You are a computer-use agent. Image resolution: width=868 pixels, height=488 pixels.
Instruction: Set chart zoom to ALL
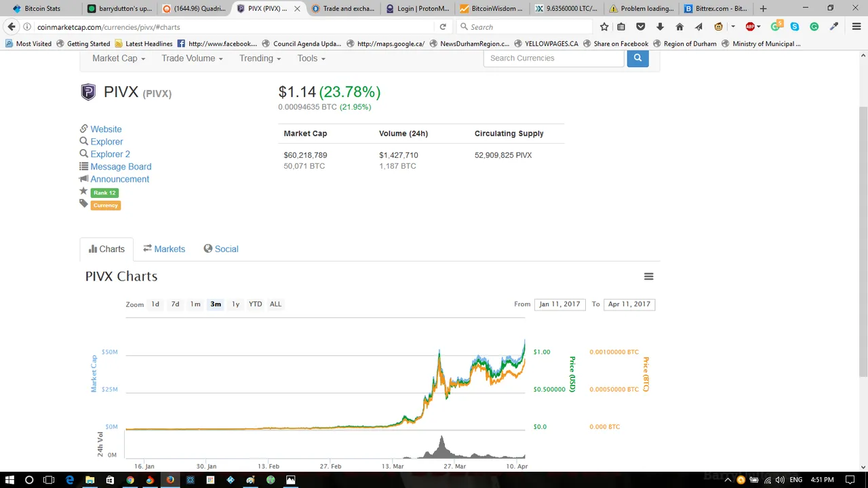click(x=275, y=304)
